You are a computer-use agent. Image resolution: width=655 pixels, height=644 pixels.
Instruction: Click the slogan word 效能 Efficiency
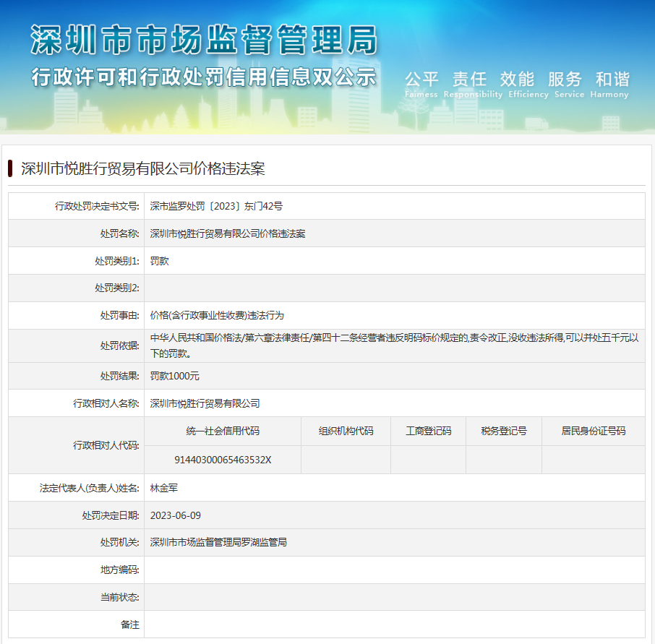(528, 85)
